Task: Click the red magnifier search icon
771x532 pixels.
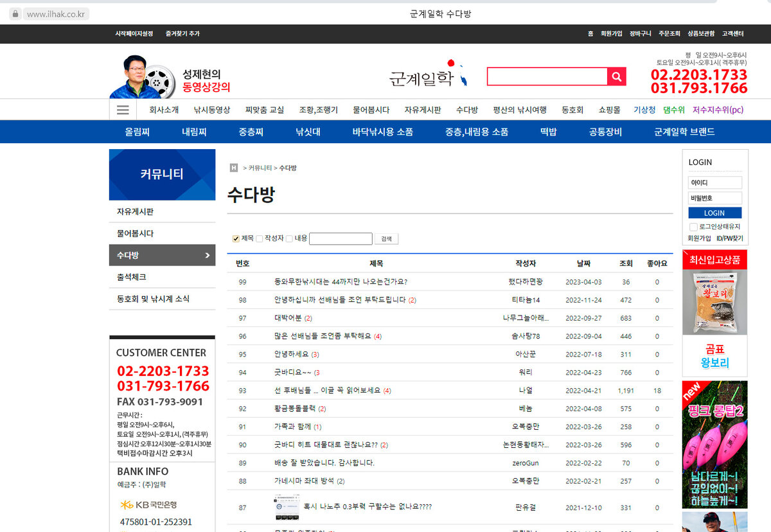Action: [x=616, y=77]
